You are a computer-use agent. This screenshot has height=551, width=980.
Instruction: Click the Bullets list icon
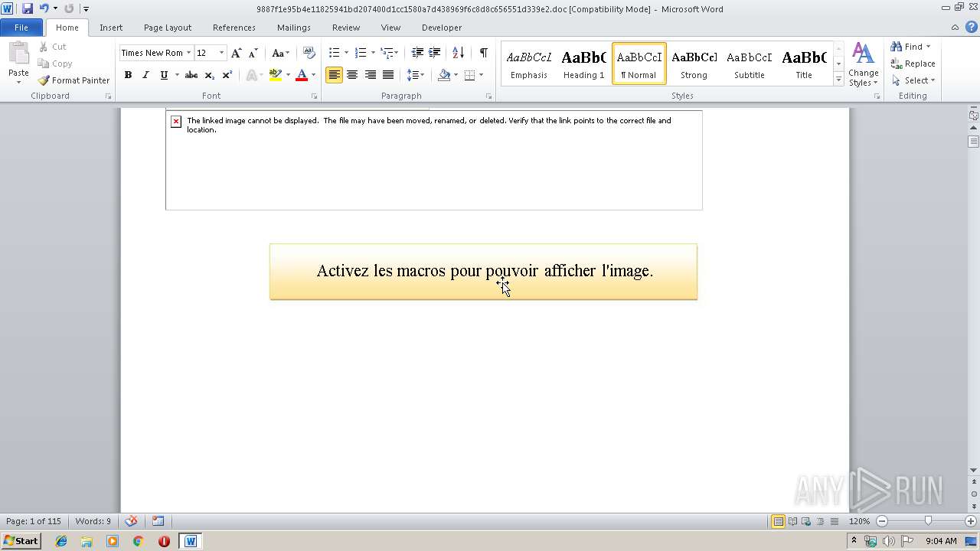(334, 53)
